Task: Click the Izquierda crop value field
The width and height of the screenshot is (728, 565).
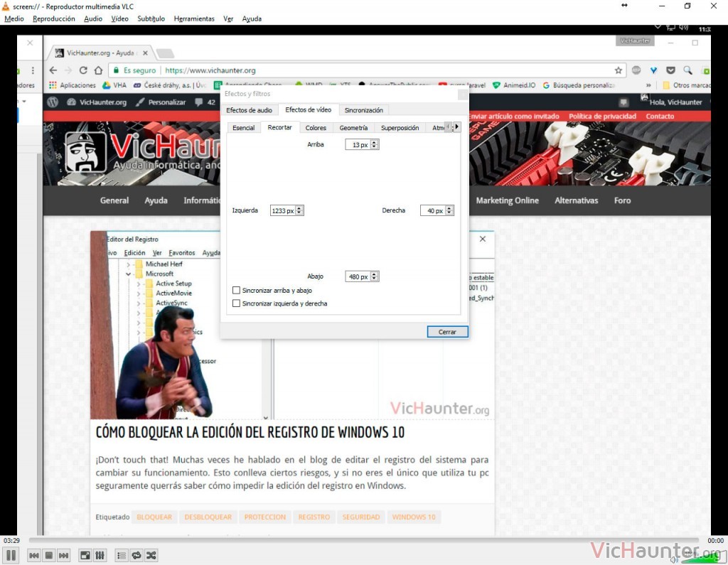Action: coord(283,210)
